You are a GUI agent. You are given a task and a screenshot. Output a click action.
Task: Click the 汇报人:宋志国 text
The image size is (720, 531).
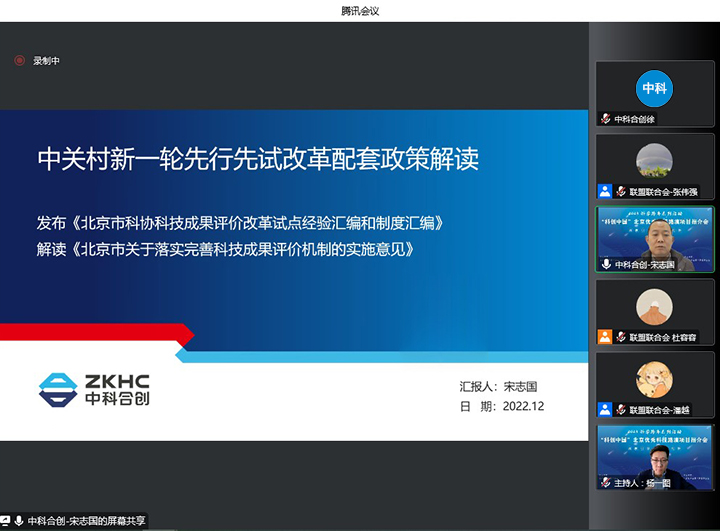[x=498, y=387]
